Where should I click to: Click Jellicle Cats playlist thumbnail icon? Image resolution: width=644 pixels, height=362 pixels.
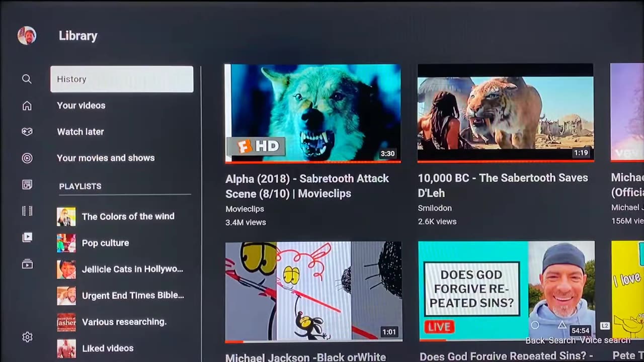pyautogui.click(x=66, y=269)
